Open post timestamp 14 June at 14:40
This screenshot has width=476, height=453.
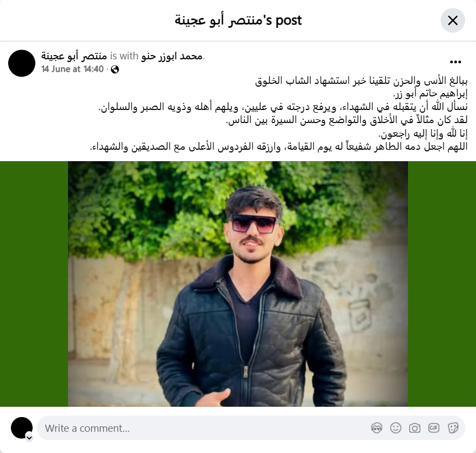click(72, 69)
